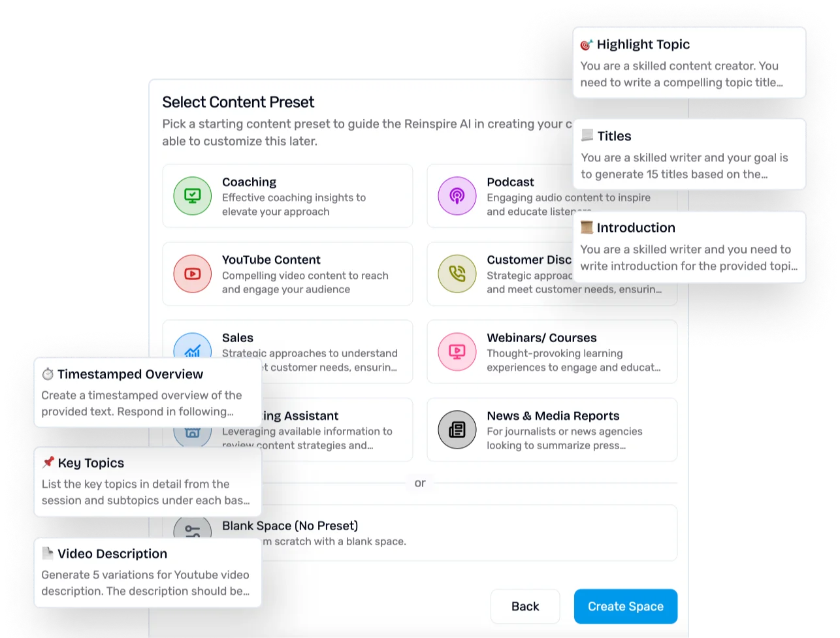Screen dimensions: 840x638
Task: Click the pink Webinars/Courses screen icon
Action: (x=457, y=351)
